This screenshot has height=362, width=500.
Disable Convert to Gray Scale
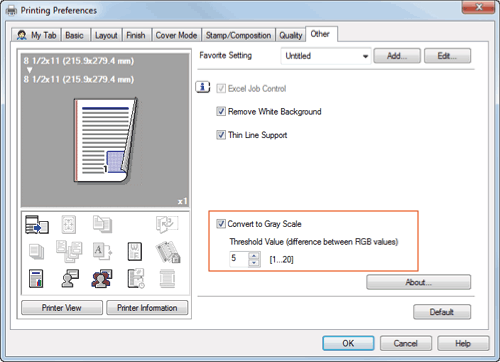tap(221, 224)
